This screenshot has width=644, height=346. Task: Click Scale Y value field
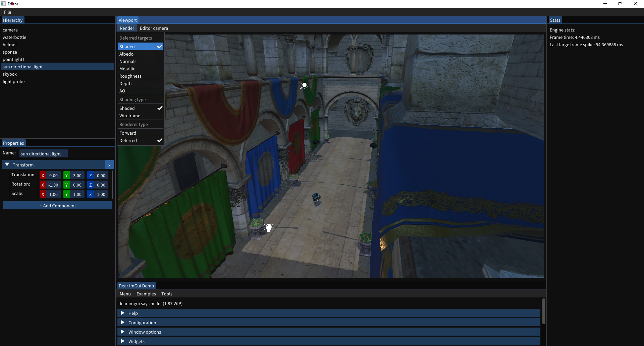(x=77, y=194)
